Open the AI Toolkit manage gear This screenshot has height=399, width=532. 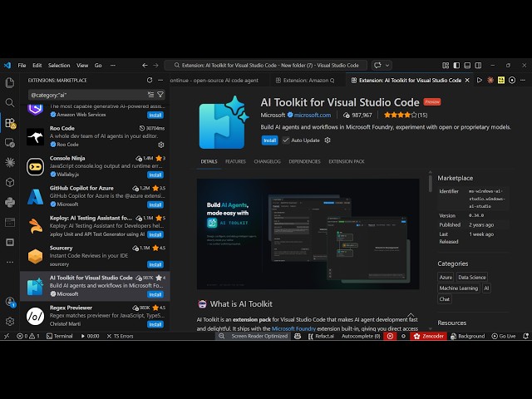pyautogui.click(x=328, y=140)
